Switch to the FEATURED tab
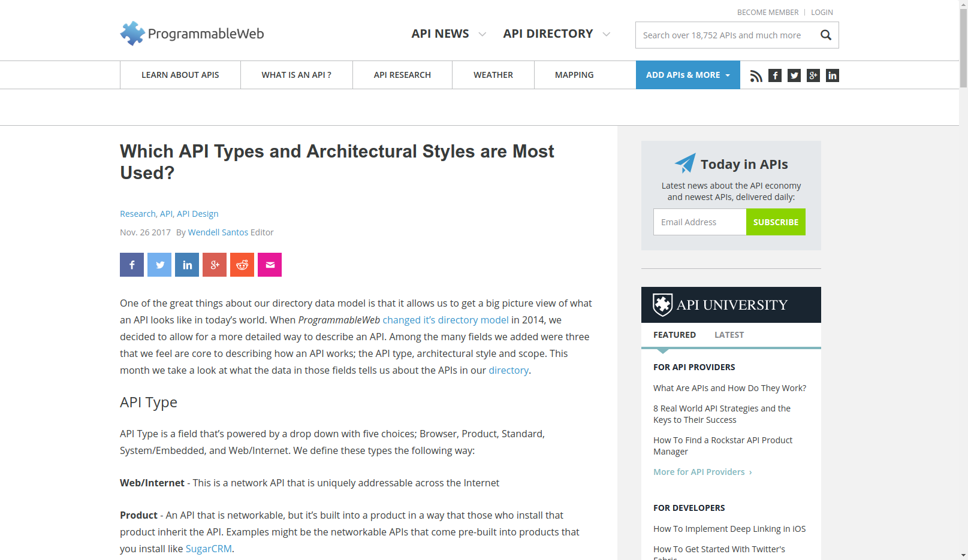 pyautogui.click(x=674, y=335)
